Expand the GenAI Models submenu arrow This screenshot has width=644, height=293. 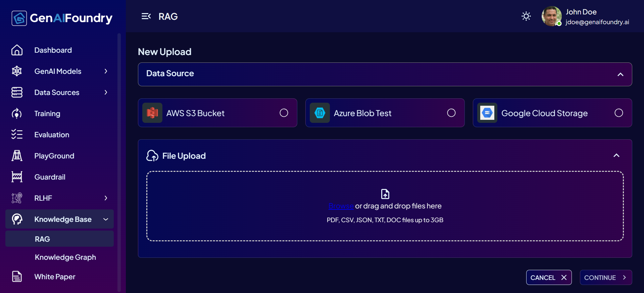(x=106, y=71)
